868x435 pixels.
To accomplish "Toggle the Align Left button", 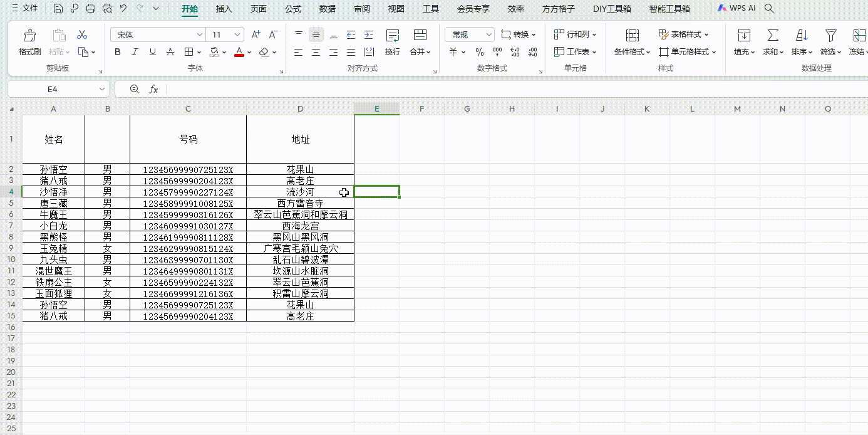I will coord(299,52).
